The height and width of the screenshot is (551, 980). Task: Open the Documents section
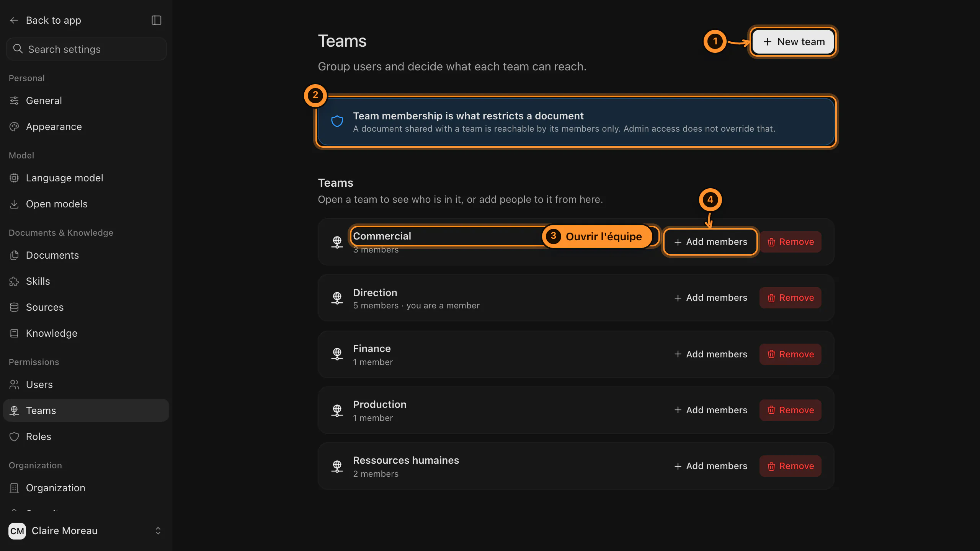pos(86,255)
